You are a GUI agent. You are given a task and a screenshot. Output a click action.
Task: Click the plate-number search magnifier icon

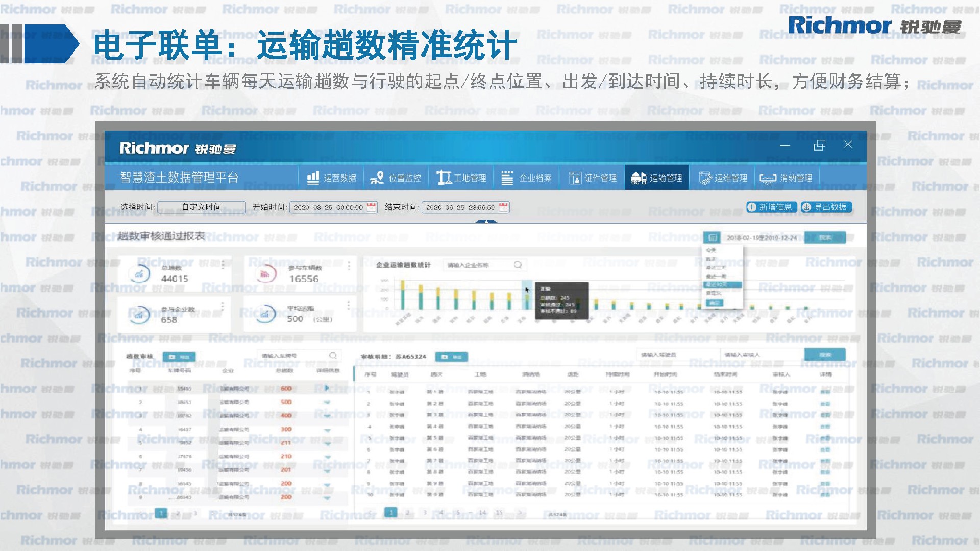pos(333,355)
